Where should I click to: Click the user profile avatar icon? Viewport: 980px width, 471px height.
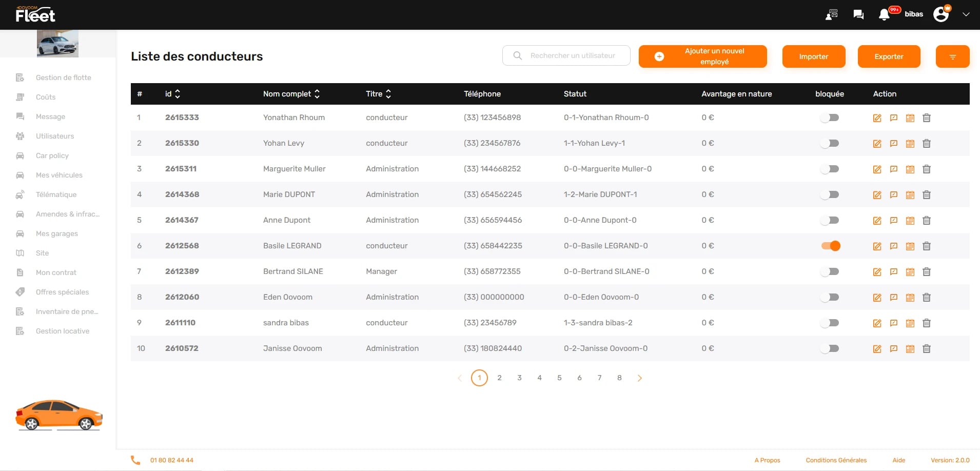point(941,14)
